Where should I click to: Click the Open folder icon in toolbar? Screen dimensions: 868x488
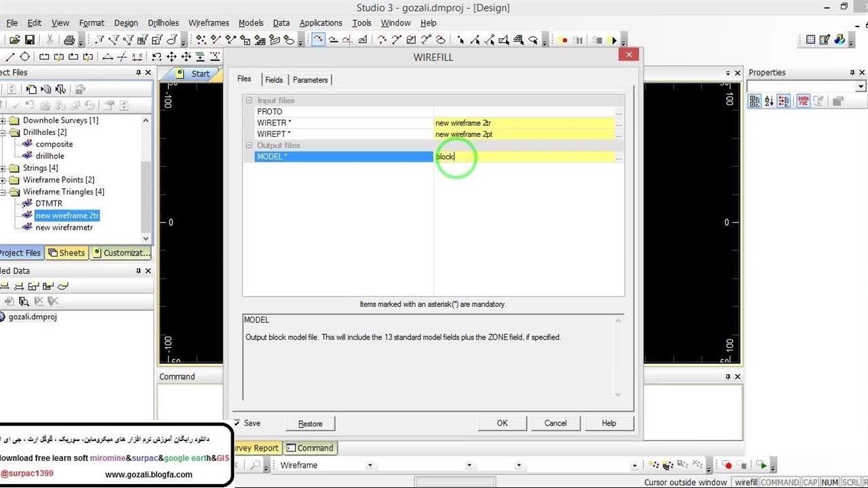tap(14, 41)
